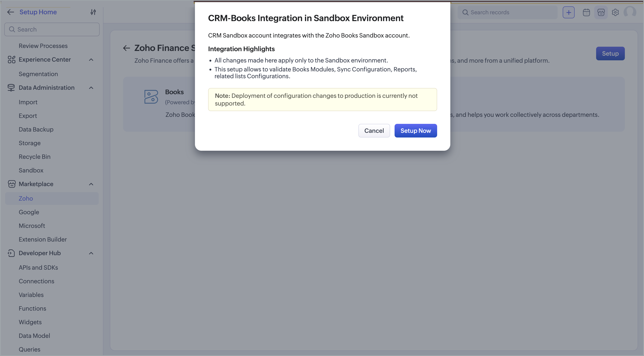Open the sidebar filter settings icon
644x356 pixels.
coord(93,12)
